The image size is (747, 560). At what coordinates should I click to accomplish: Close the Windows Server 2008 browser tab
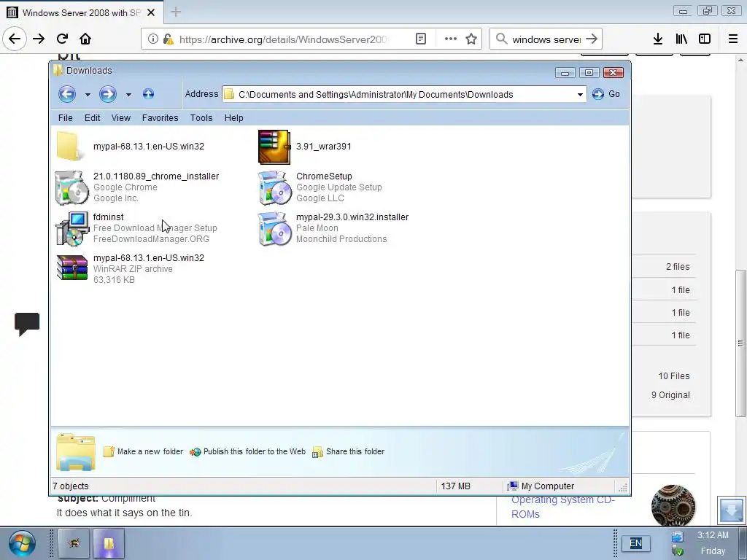tap(151, 13)
